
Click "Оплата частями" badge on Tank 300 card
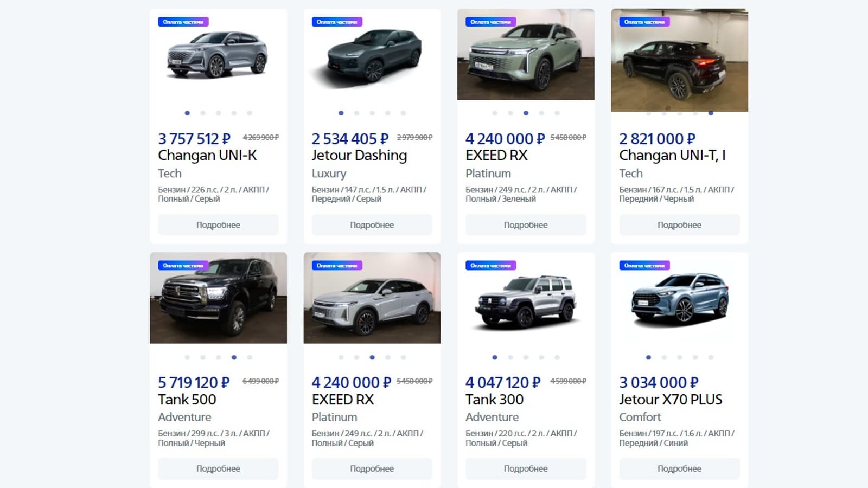coord(490,266)
